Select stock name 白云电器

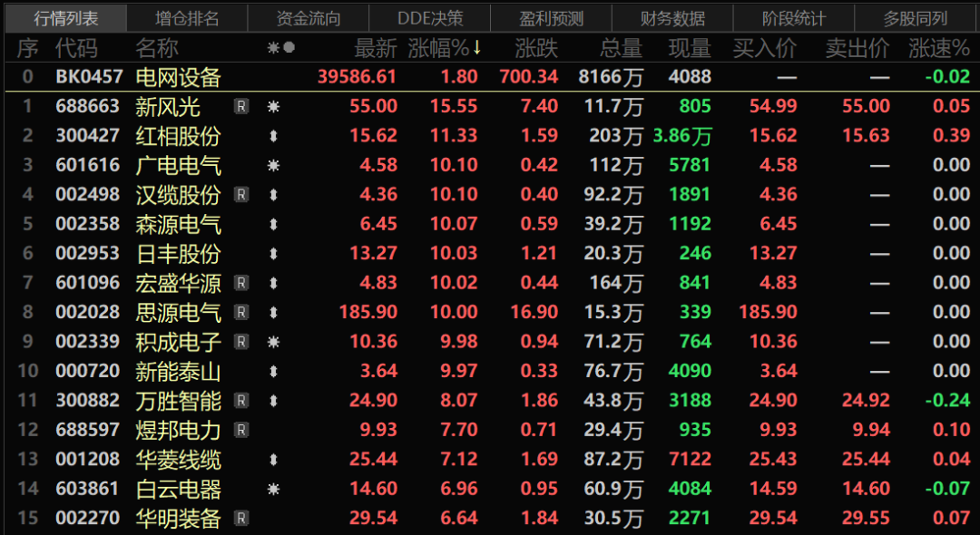coord(178,489)
